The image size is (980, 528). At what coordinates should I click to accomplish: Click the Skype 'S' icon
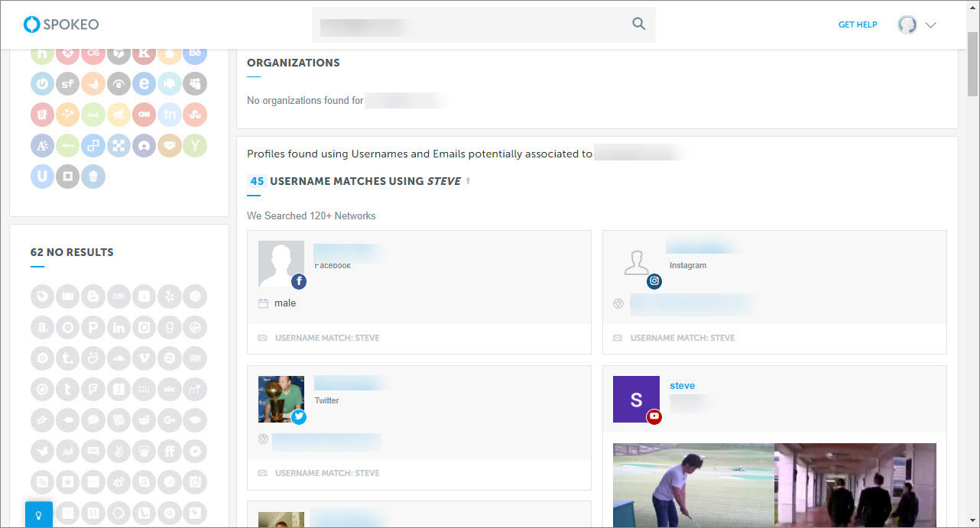click(144, 481)
